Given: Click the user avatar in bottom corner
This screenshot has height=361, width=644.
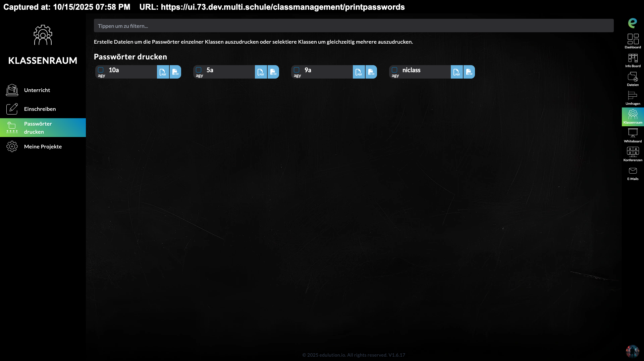Looking at the screenshot, I should [x=632, y=351].
